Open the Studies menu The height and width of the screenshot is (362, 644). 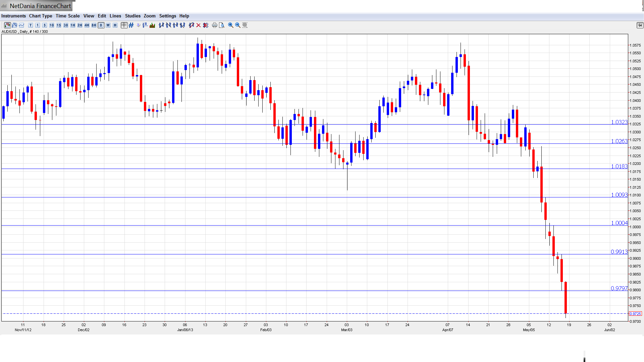(132, 16)
